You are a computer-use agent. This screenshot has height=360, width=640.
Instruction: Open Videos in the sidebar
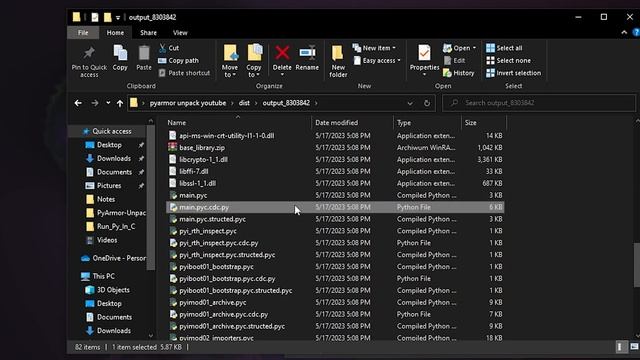tap(107, 240)
